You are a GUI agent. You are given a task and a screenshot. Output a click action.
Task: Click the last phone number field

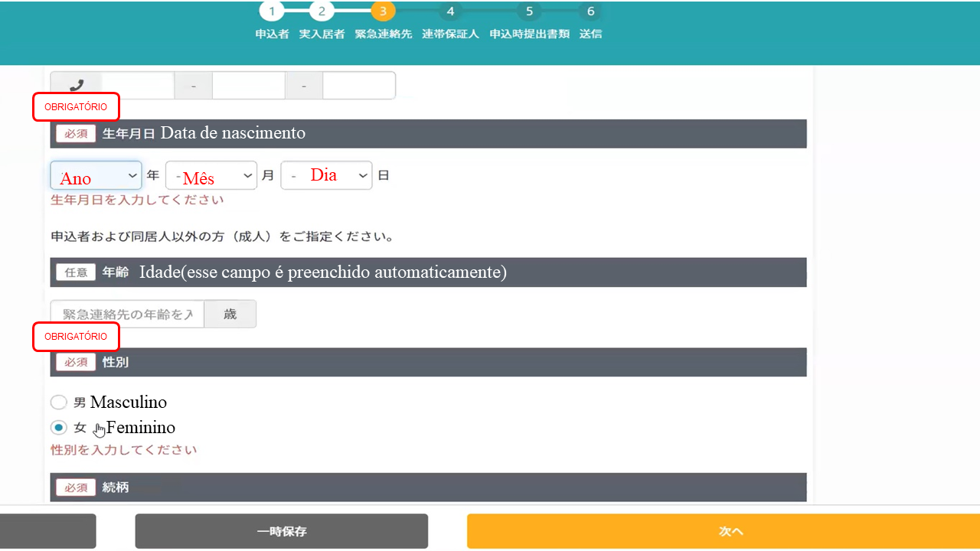click(358, 86)
